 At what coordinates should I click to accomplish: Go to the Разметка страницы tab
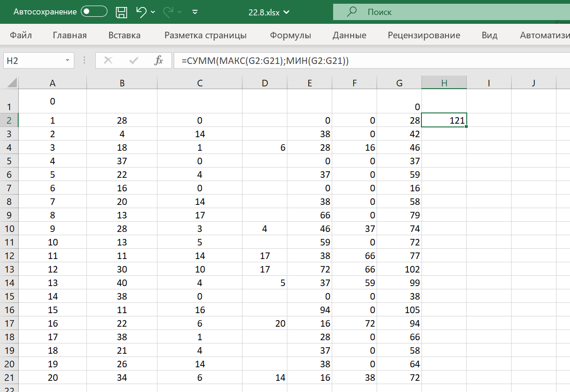pyautogui.click(x=205, y=35)
